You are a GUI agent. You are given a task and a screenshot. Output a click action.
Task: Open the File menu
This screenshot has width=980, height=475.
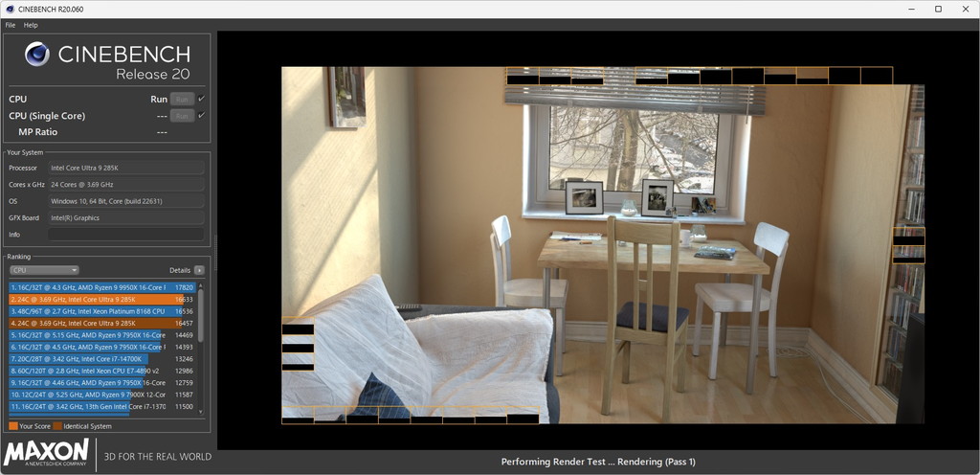(10, 25)
